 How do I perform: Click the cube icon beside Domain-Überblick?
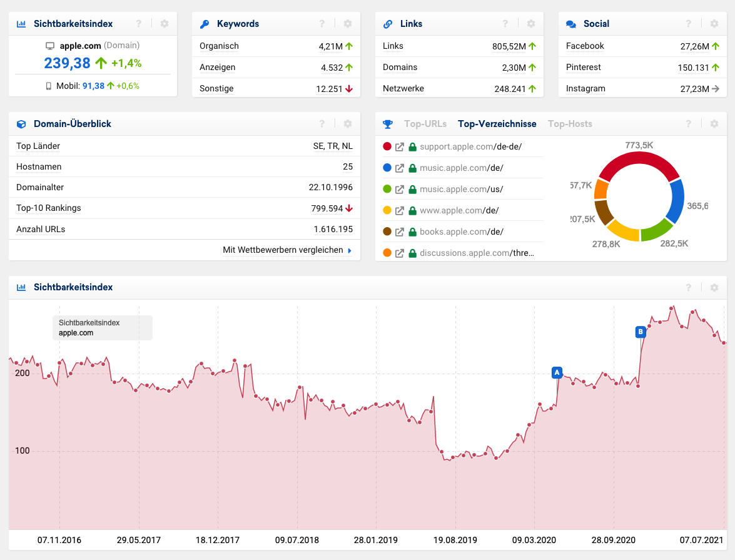(21, 125)
